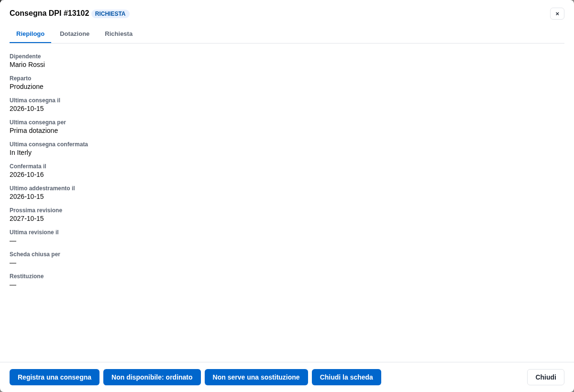The width and height of the screenshot is (574, 392).
Task: Switch to the Riepilogo tab
Action: tap(30, 34)
